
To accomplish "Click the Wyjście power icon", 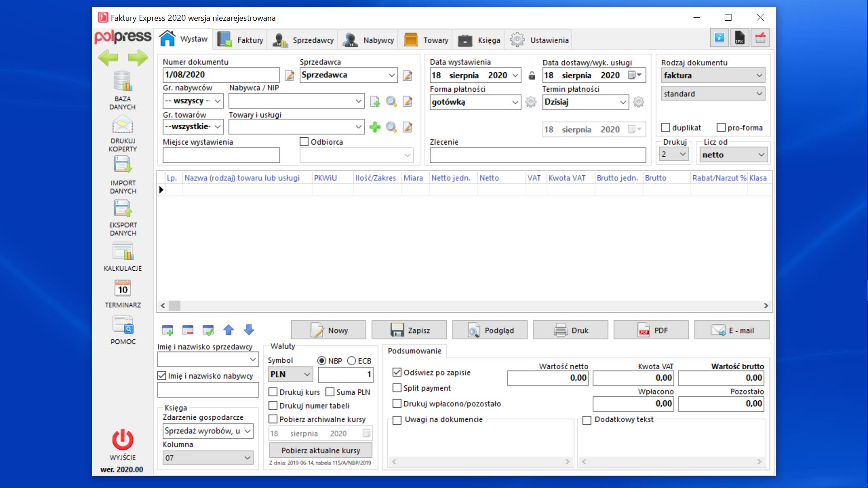I will click(123, 439).
